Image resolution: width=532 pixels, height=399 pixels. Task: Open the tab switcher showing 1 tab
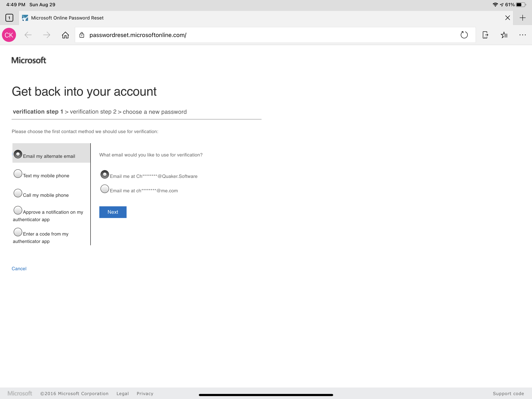tap(9, 18)
